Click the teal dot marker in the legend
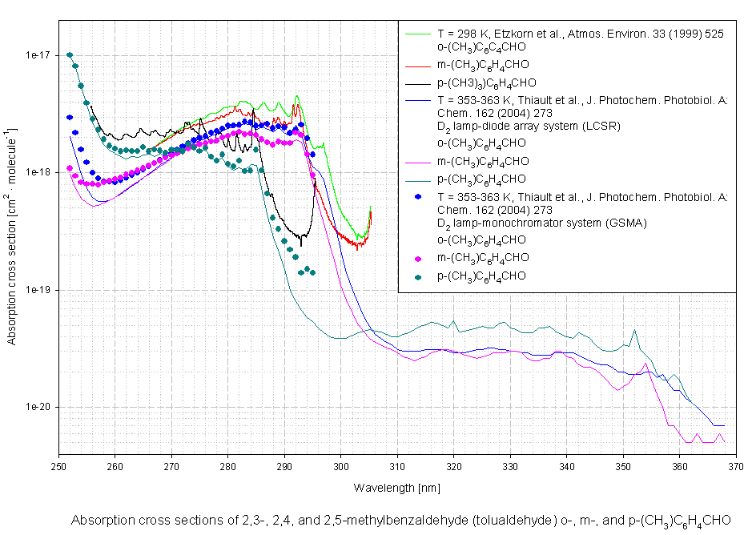The width and height of the screenshot is (756, 535). point(416,276)
